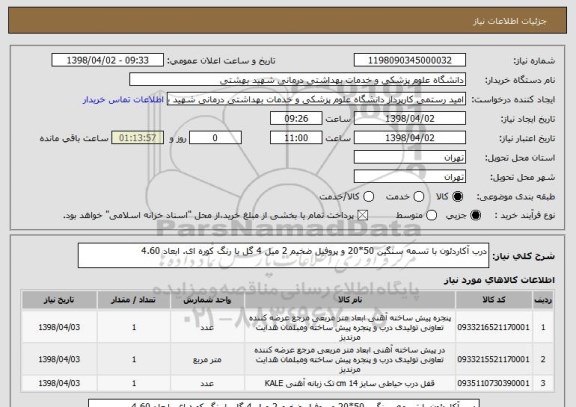
Task: Select the کالا/خدمت radio option
Action: point(368,197)
